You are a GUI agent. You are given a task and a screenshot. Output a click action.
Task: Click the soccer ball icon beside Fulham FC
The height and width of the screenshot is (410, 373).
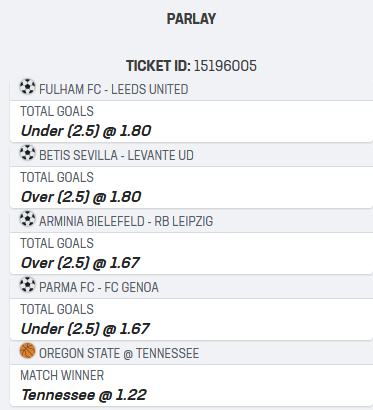tap(27, 87)
